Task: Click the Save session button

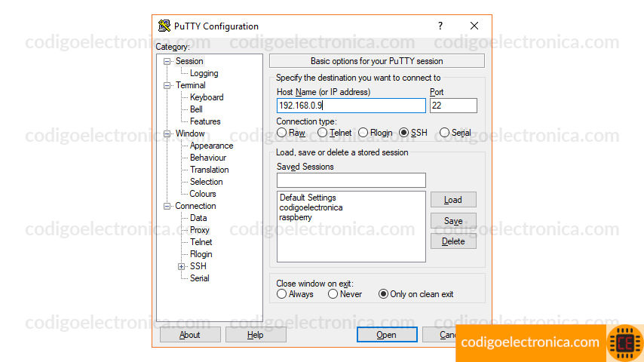Action: point(453,221)
